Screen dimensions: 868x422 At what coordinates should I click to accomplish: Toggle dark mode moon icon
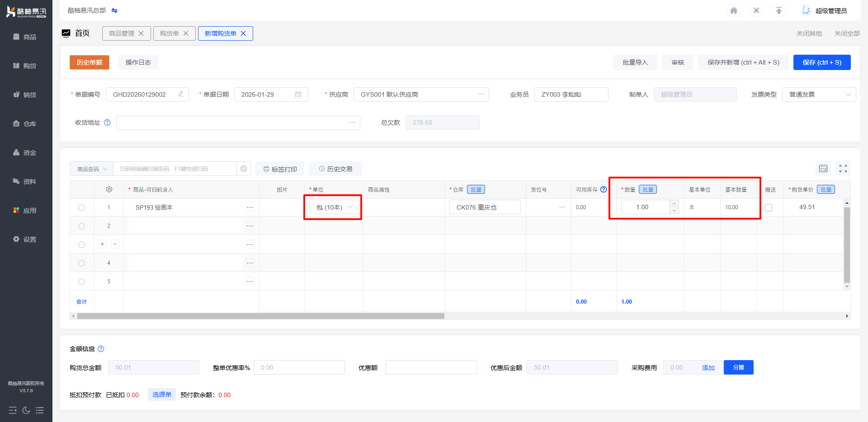[26, 410]
